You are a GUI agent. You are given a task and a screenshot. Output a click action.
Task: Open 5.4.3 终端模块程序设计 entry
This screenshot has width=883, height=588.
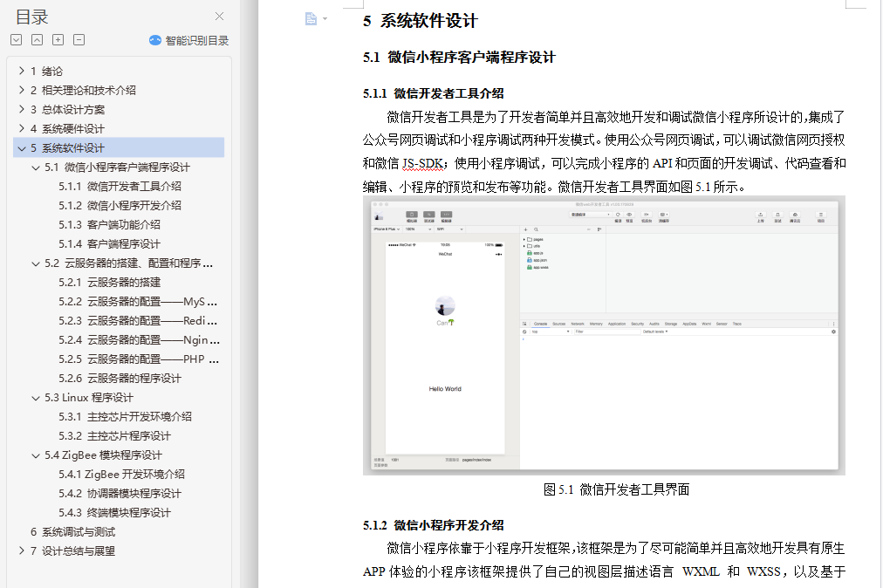pos(114,512)
